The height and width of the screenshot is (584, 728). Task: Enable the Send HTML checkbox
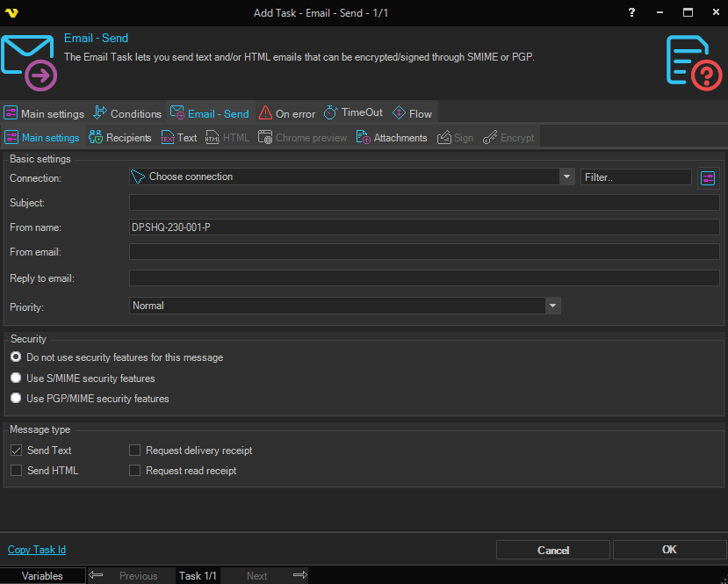tap(16, 471)
